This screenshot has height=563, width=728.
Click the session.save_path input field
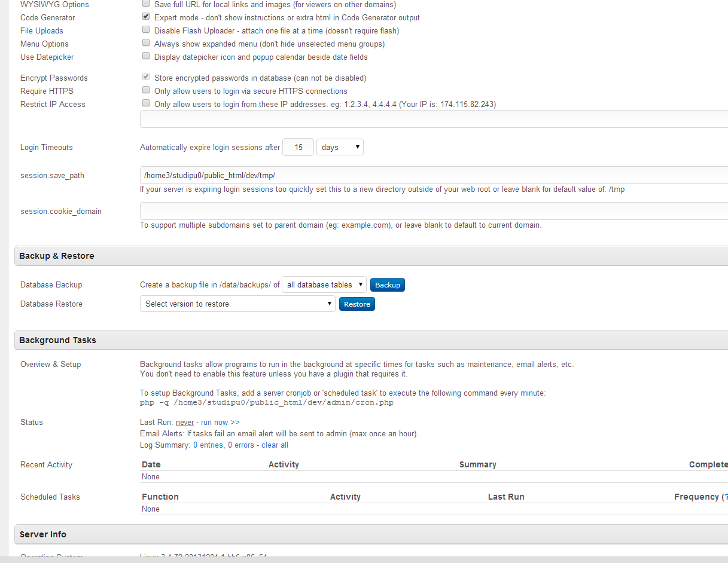coord(433,175)
